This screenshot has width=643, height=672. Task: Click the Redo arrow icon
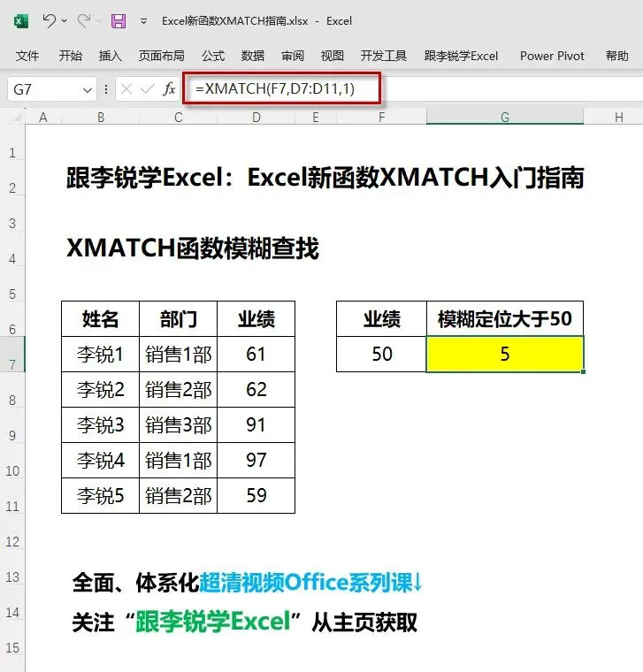84,20
